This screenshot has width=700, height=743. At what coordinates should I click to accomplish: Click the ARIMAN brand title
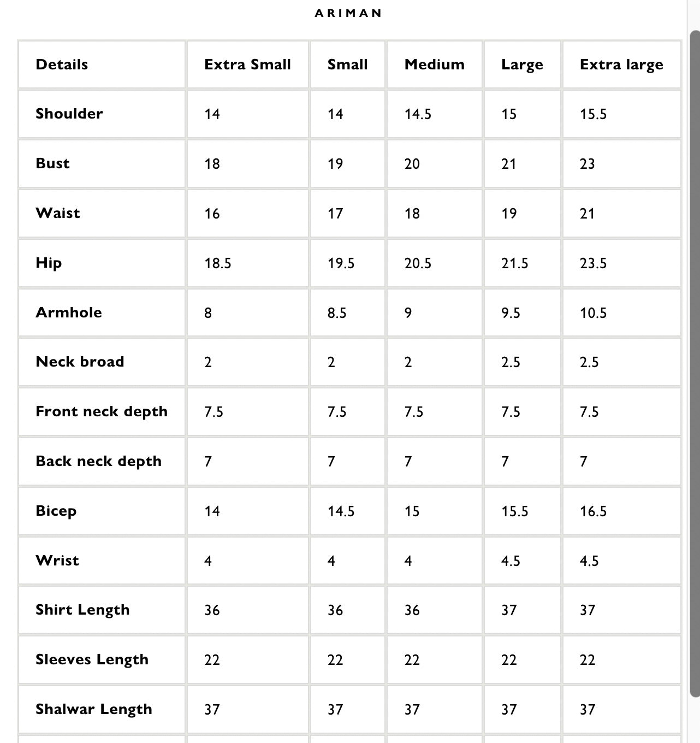pos(348,13)
